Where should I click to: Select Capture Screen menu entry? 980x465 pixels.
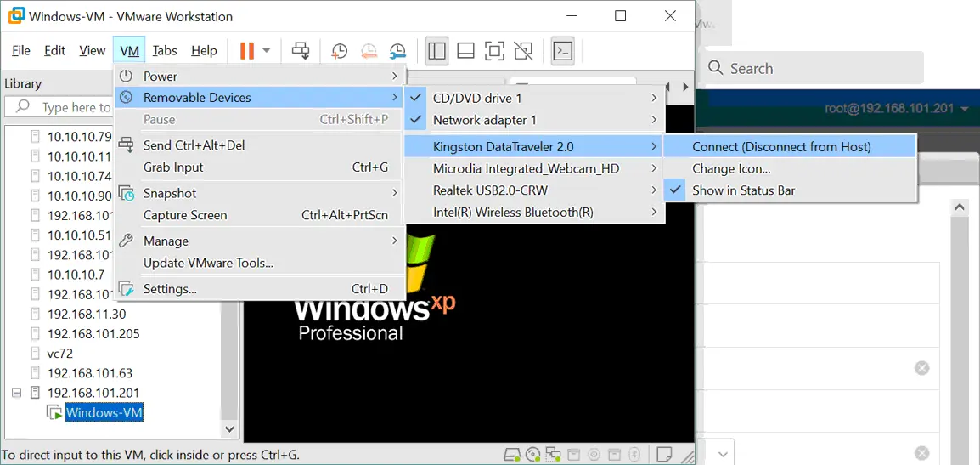tap(260, 215)
